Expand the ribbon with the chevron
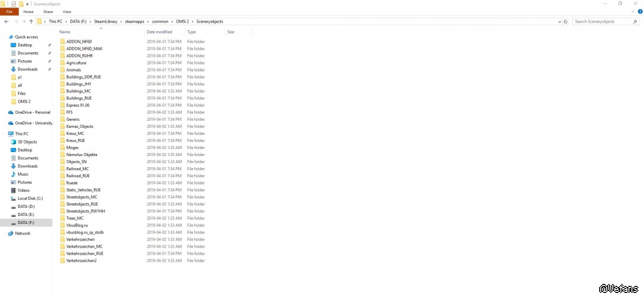The height and width of the screenshot is (299, 644). coord(633,12)
